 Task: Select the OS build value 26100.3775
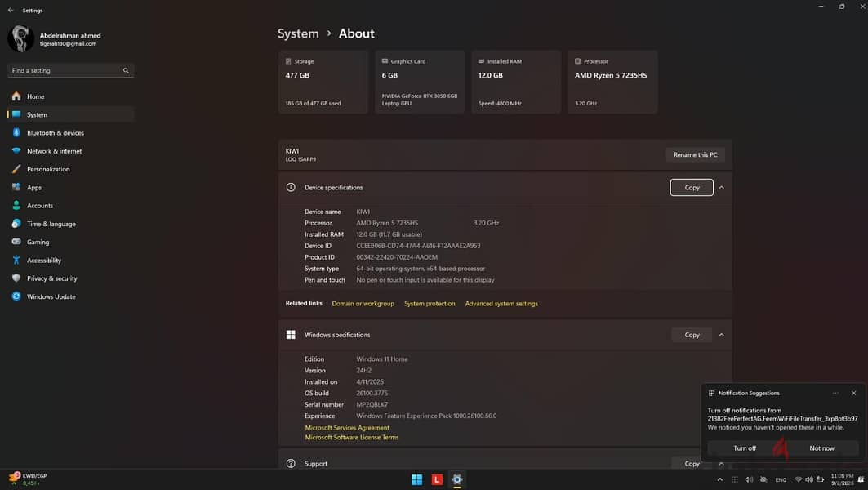coord(372,393)
